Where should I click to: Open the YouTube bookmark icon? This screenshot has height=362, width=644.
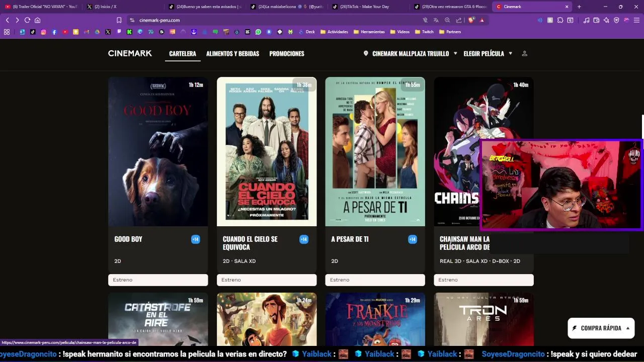(x=65, y=32)
